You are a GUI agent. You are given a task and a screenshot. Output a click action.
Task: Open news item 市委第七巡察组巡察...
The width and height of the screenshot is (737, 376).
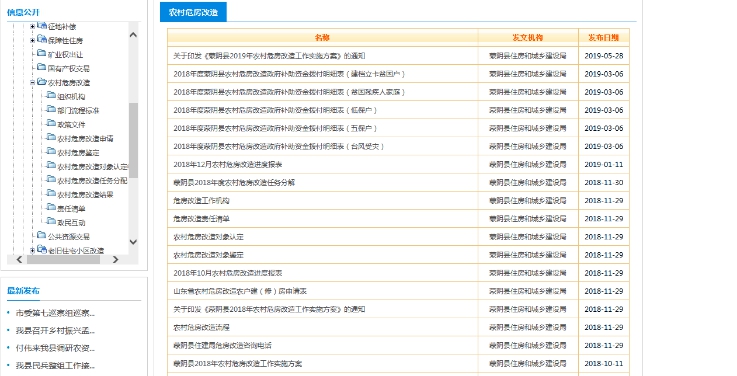(55, 313)
